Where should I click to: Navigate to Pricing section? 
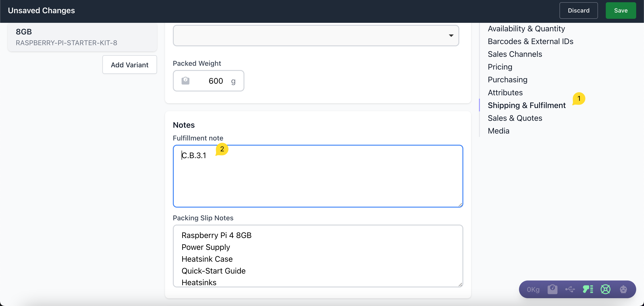point(500,67)
